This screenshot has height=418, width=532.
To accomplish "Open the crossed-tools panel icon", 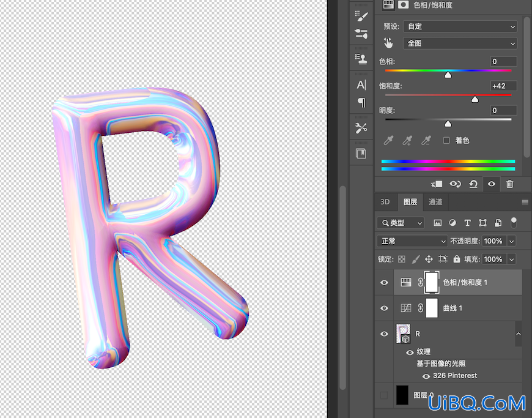I will [x=361, y=128].
